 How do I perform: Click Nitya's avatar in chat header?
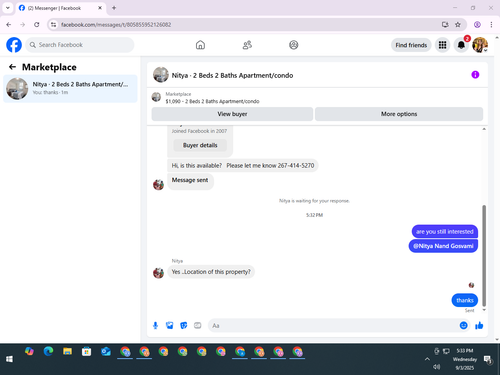(x=161, y=75)
